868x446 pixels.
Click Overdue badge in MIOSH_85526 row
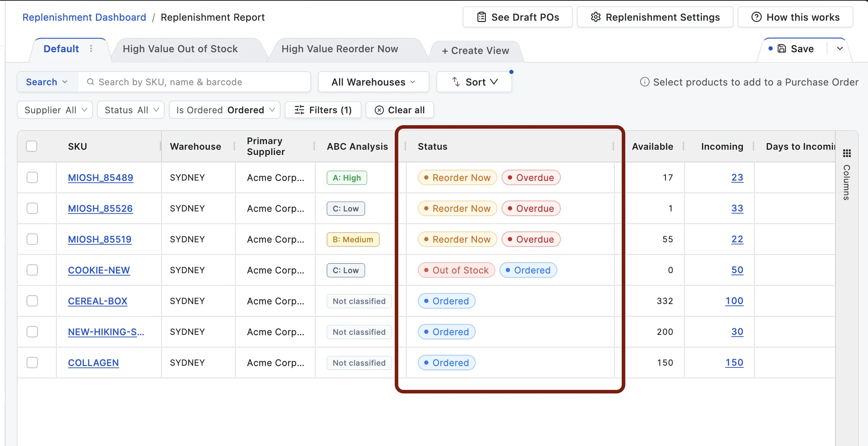(531, 209)
